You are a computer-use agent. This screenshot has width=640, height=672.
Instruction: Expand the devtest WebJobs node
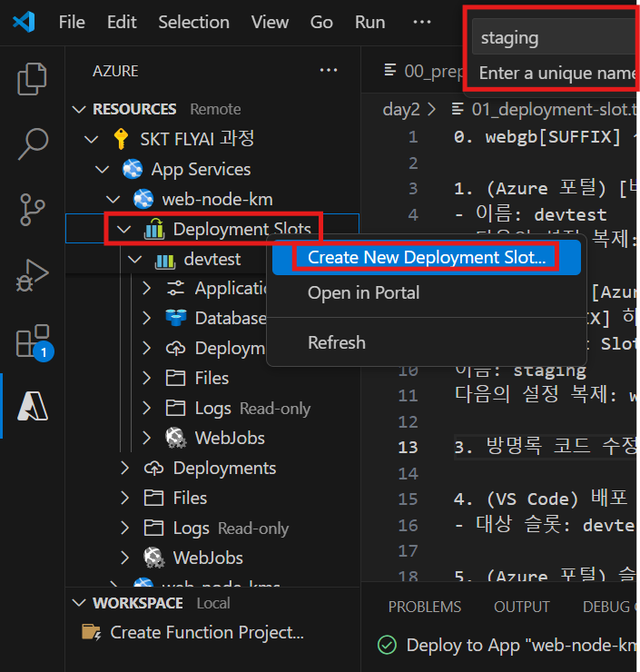146,438
